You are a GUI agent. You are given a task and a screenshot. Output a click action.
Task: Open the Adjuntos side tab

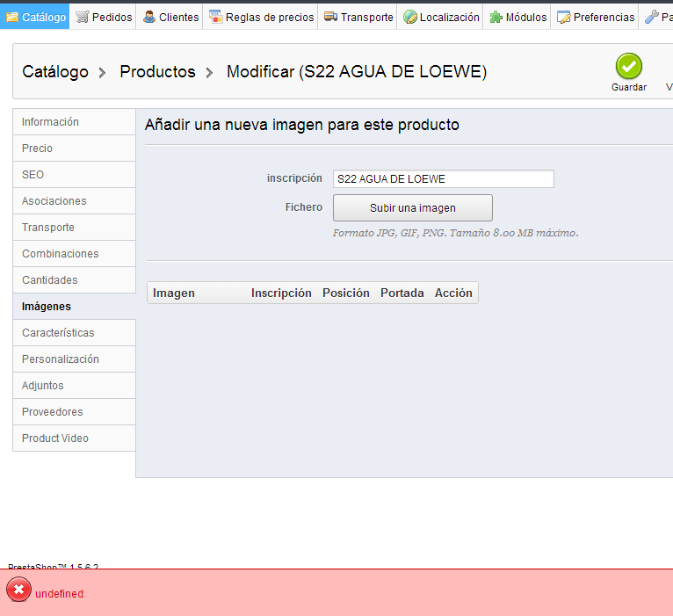[x=75, y=386]
